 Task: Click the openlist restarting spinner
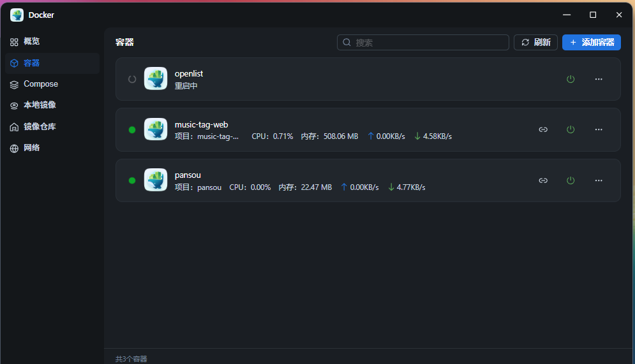tap(132, 79)
